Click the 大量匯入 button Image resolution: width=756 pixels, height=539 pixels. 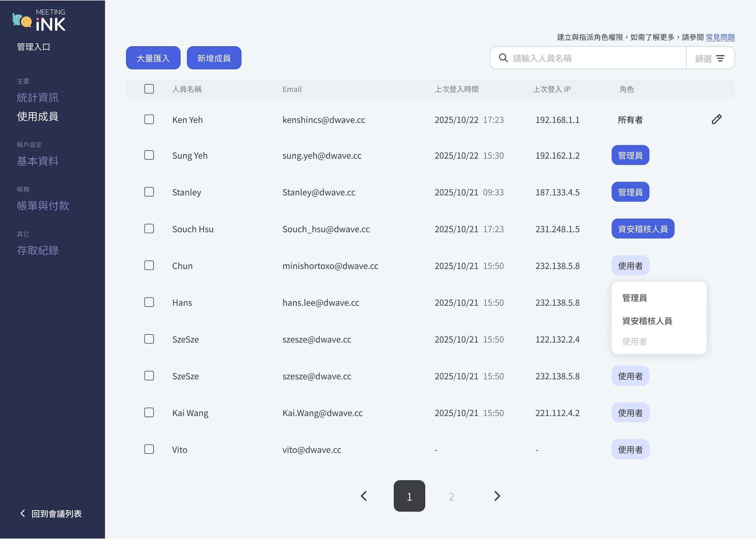coord(153,58)
